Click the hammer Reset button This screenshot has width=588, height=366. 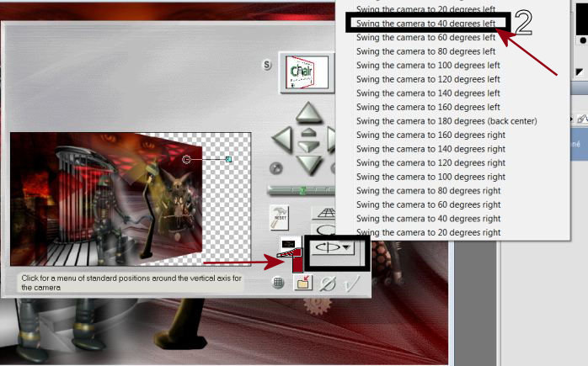coord(280,217)
